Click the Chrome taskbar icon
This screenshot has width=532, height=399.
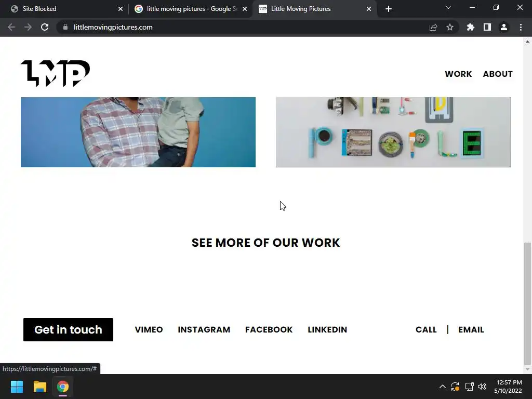coord(63,387)
